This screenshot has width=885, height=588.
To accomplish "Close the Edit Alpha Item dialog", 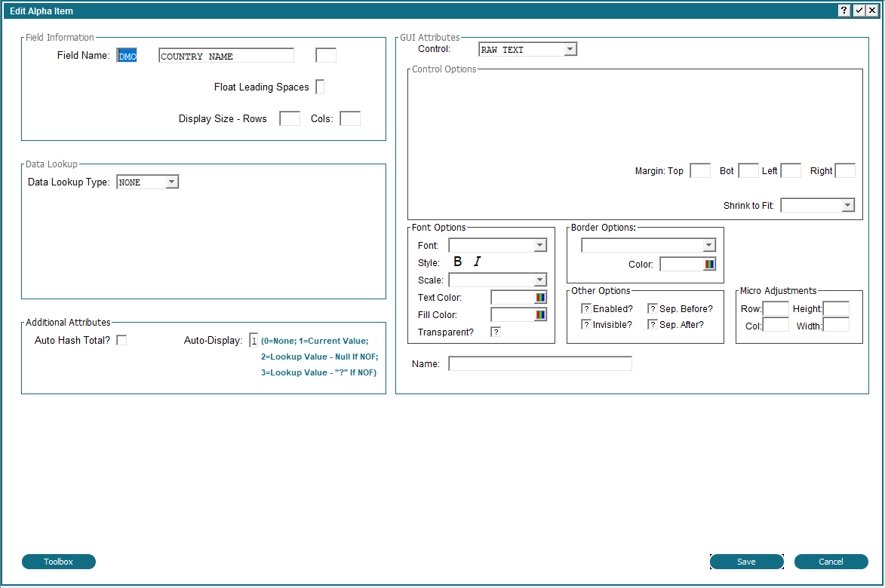I will coord(873,11).
